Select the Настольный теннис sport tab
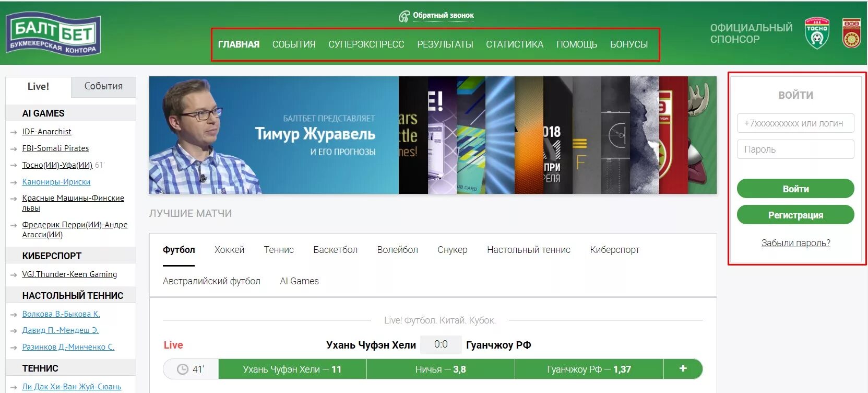The height and width of the screenshot is (393, 868). [529, 250]
